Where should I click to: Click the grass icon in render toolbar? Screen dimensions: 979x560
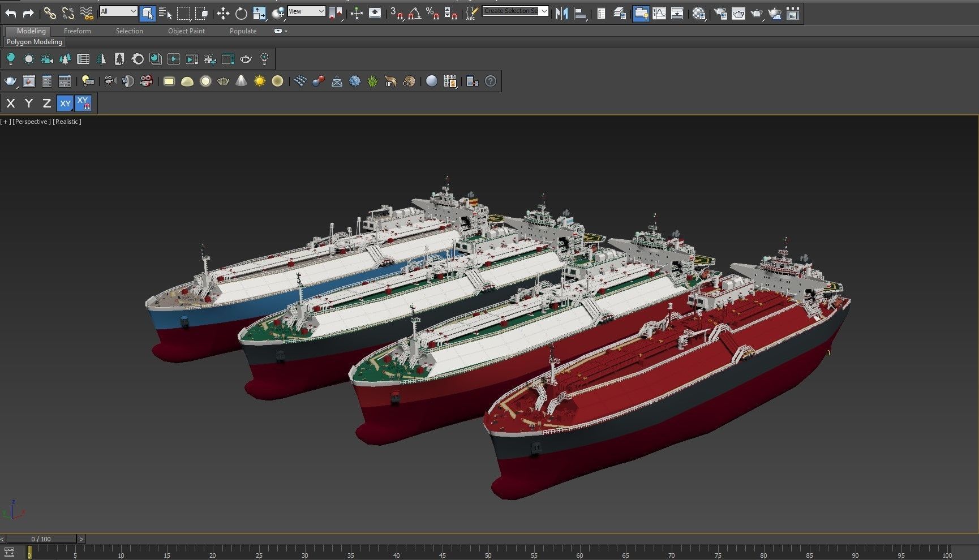click(x=372, y=81)
